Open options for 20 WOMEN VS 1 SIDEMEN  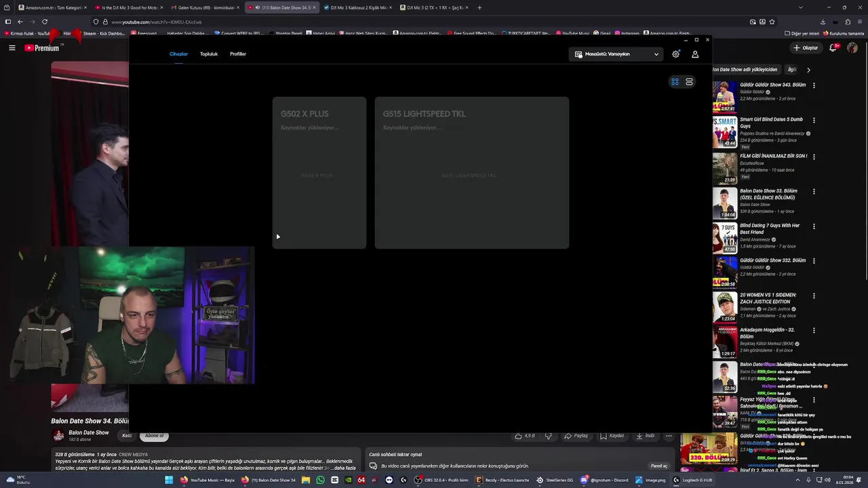(814, 296)
